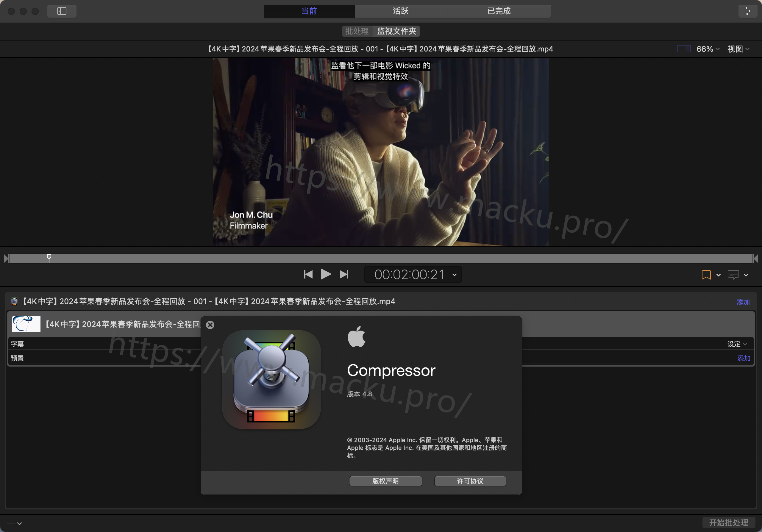Screen dimensions: 762x532
Task: Select the 预置 row label
Action: pos(17,358)
